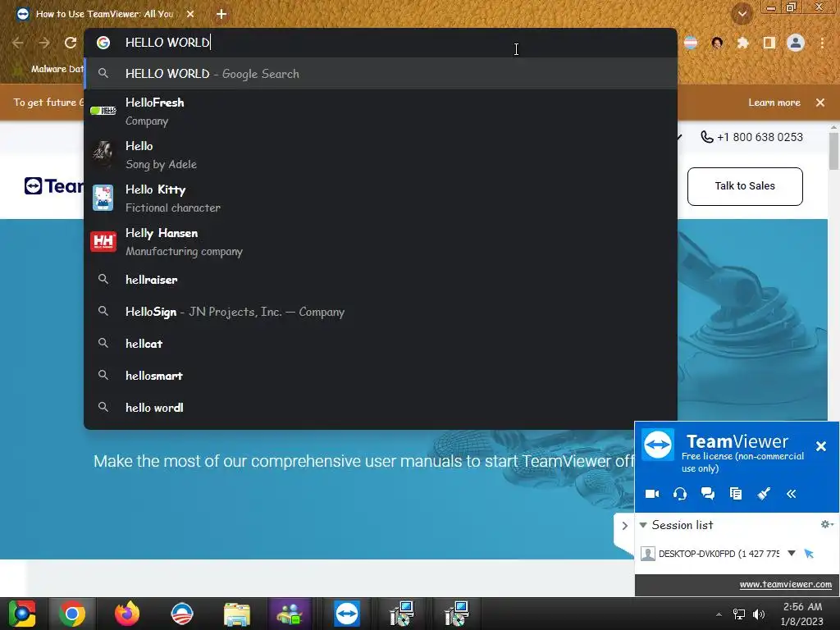The height and width of the screenshot is (630, 840).
Task: Go forward using the browser forward arrow
Action: point(44,43)
